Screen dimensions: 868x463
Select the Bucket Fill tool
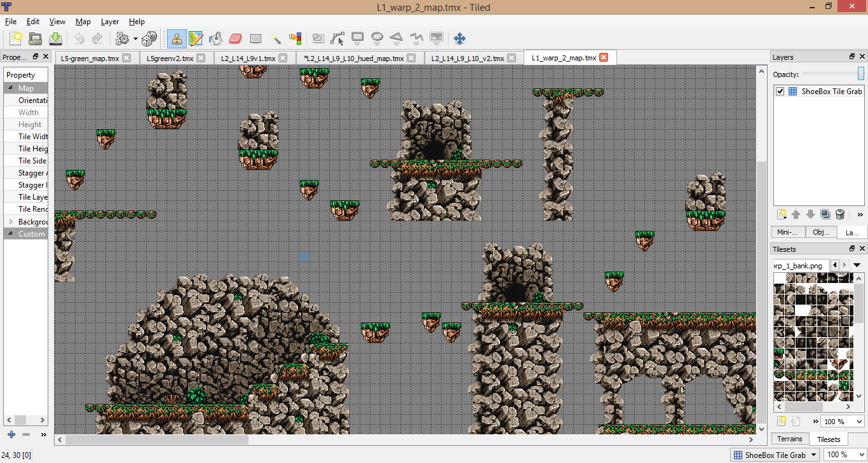pos(215,39)
